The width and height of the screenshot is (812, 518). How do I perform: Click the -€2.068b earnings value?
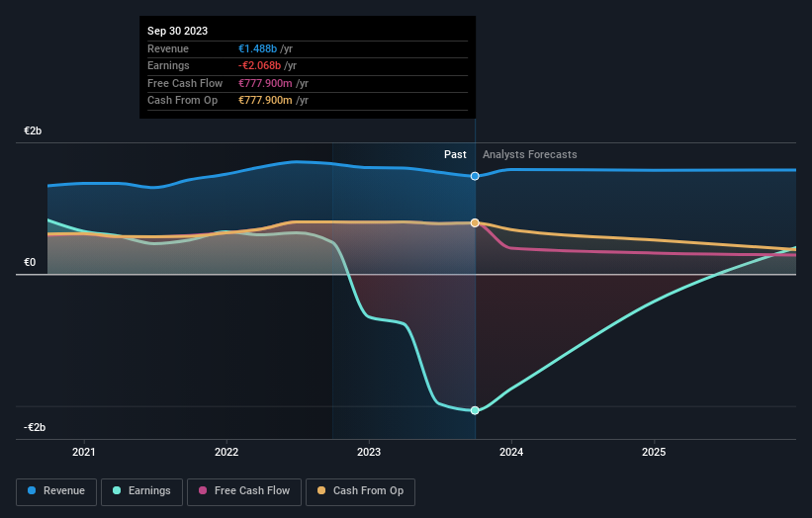(x=259, y=65)
